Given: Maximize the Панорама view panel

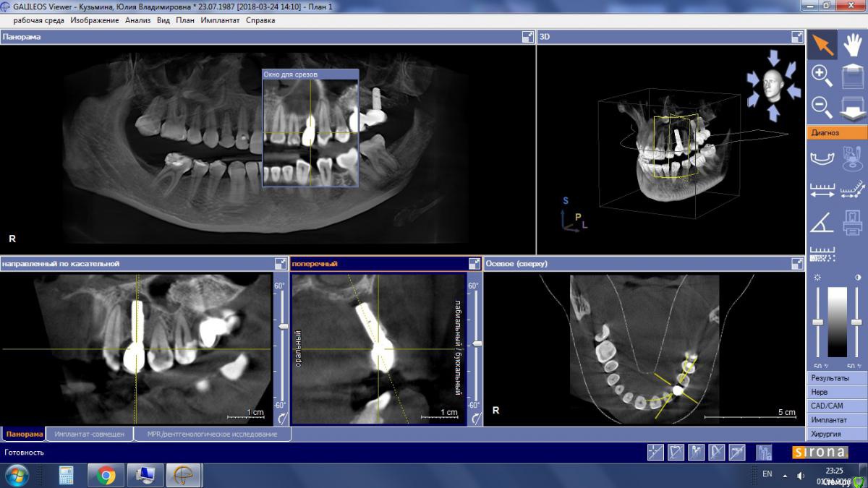Looking at the screenshot, I should [x=527, y=36].
